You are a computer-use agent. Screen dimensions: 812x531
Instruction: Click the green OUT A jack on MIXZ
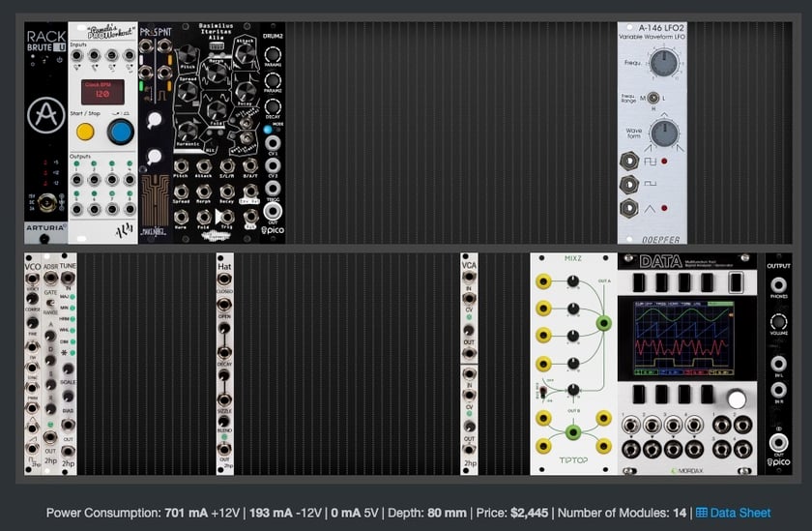coord(604,323)
